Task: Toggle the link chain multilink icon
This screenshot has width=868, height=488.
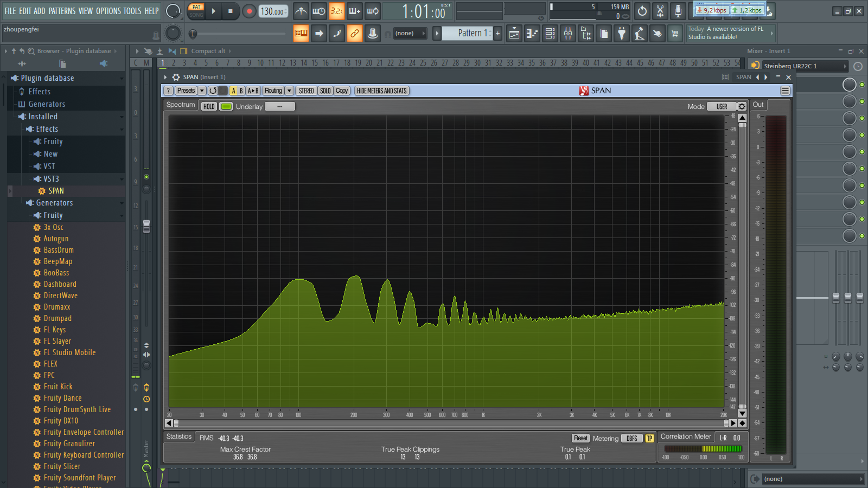Action: (355, 34)
